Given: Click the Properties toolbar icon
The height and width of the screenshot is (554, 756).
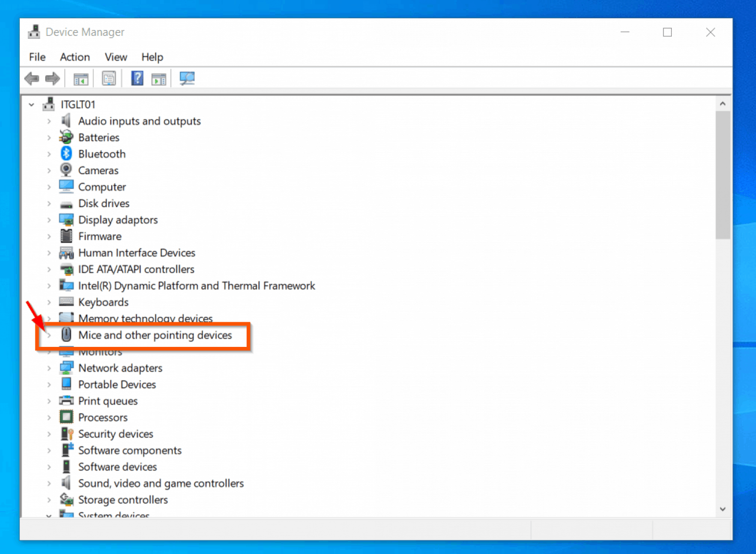Looking at the screenshot, I should pos(109,78).
